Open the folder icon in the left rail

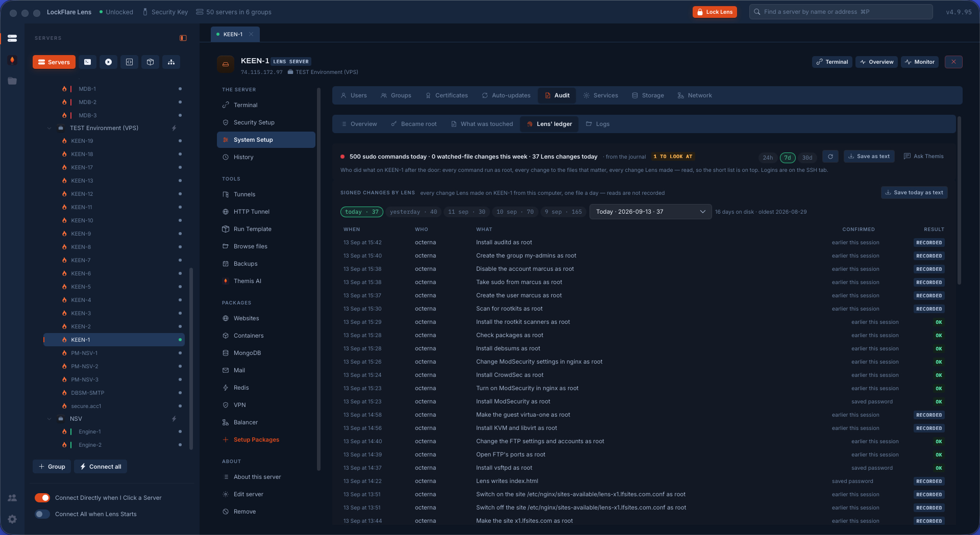click(x=12, y=81)
